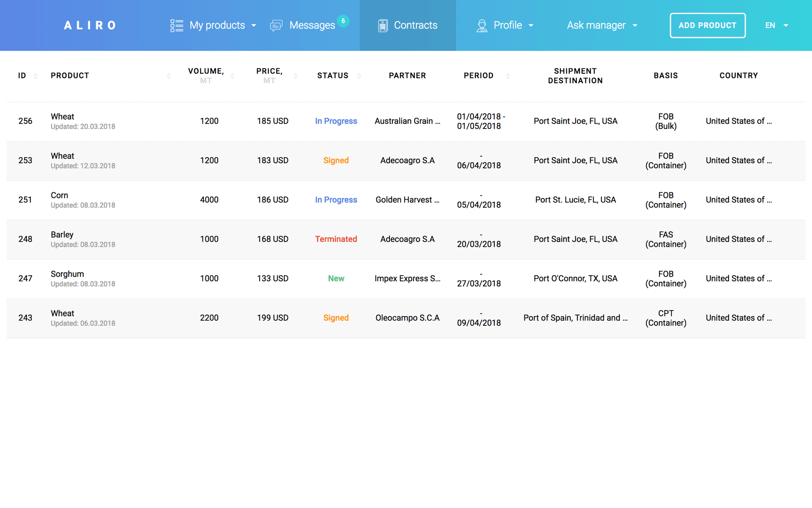
Task: Click the Messages chat bubble icon
Action: (276, 25)
